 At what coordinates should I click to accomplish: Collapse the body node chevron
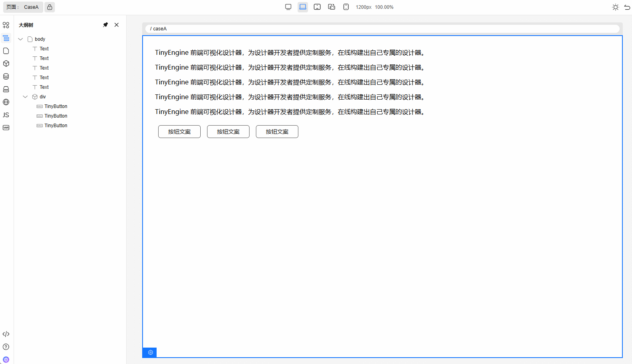[x=20, y=39]
